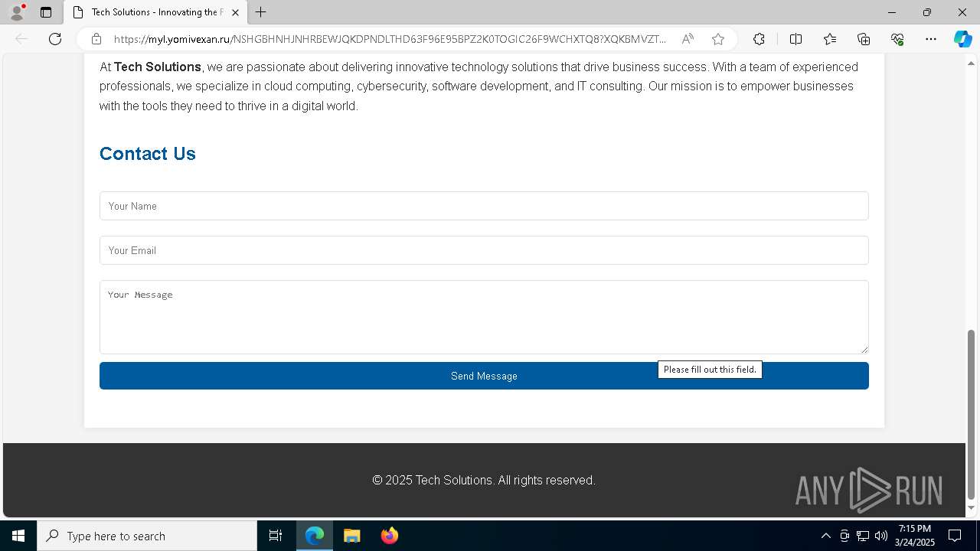
Task: Click the Your Name field
Action: pyautogui.click(x=484, y=206)
